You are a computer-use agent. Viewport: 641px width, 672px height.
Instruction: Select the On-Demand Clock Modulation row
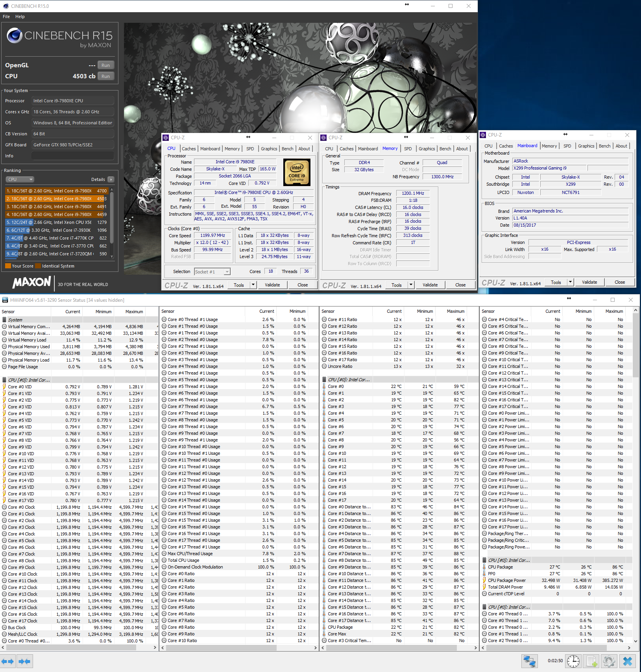coord(239,567)
